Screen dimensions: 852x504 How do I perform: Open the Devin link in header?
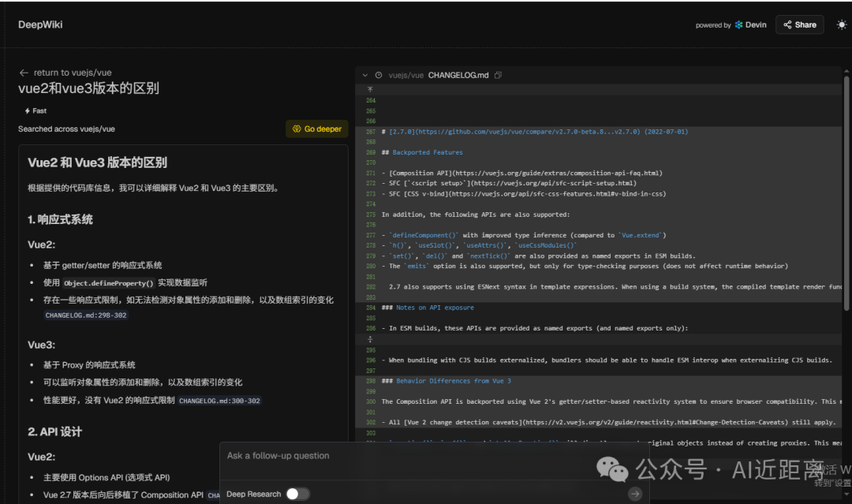coord(750,25)
